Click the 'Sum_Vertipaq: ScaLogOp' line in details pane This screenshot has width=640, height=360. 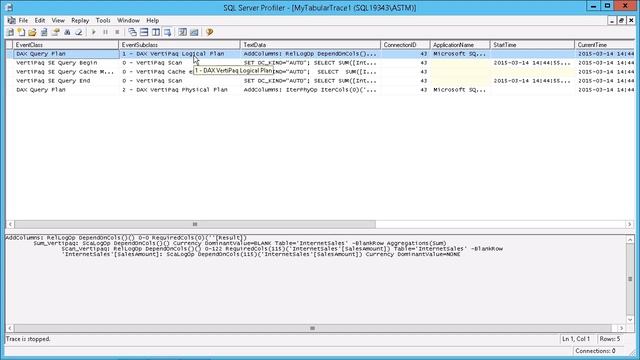[x=240, y=243]
